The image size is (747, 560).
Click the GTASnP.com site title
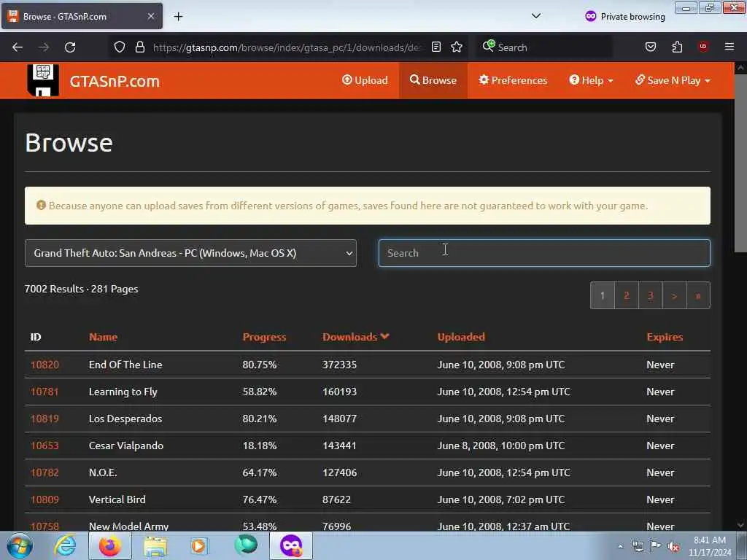(x=115, y=81)
